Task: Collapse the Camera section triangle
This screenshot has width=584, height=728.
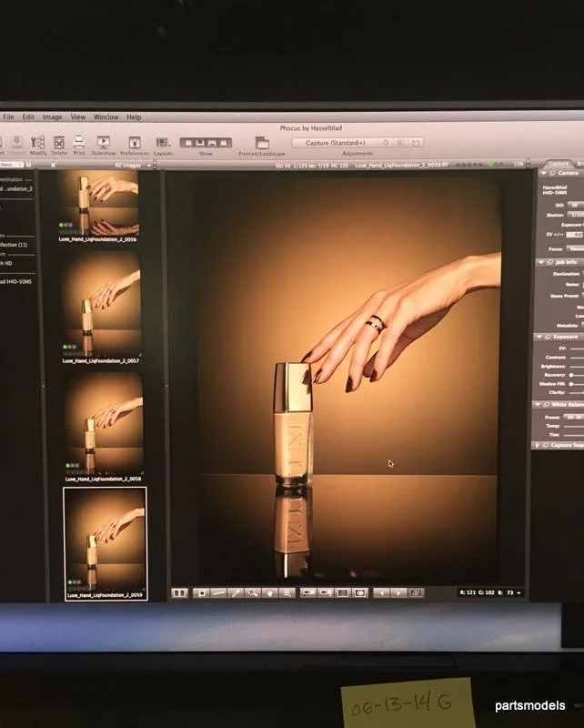Action: (544, 173)
